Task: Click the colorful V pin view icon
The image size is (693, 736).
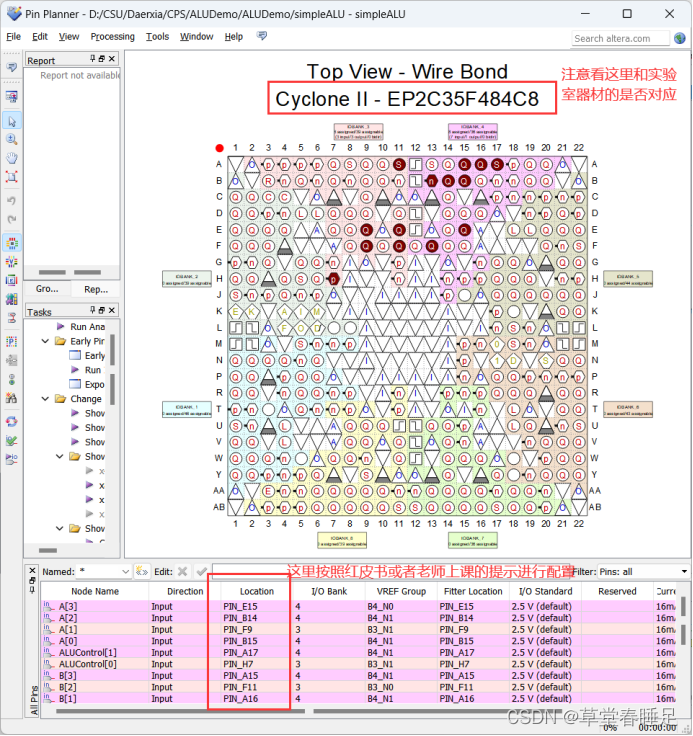Action: pos(12,261)
